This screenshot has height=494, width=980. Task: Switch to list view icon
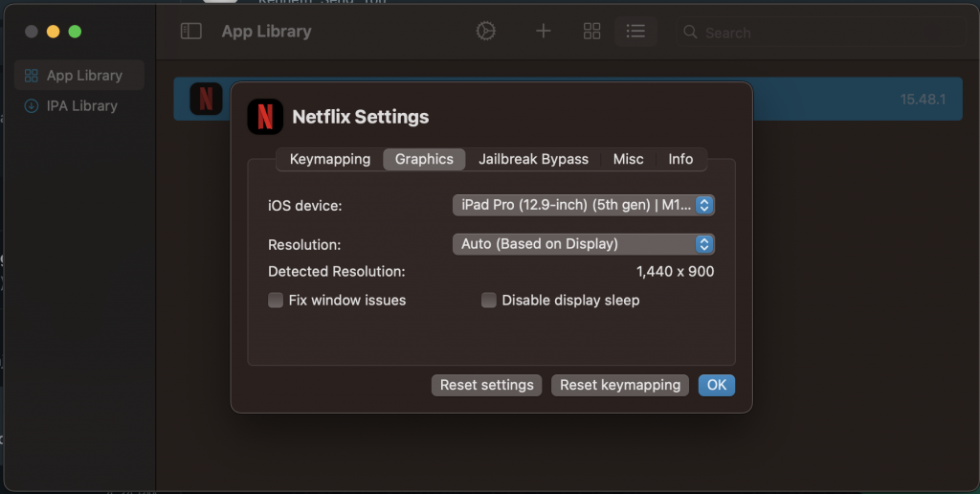tap(635, 32)
